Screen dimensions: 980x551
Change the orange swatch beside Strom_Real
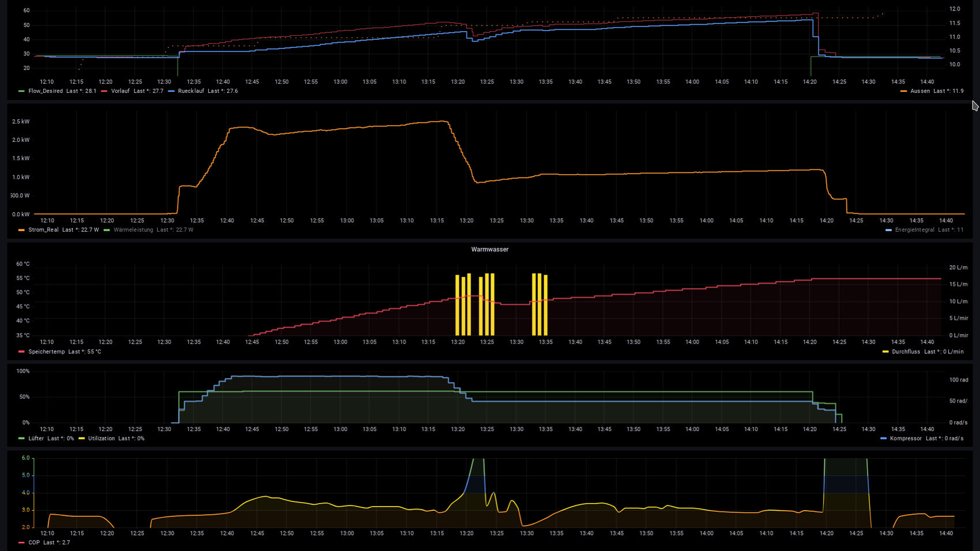21,230
